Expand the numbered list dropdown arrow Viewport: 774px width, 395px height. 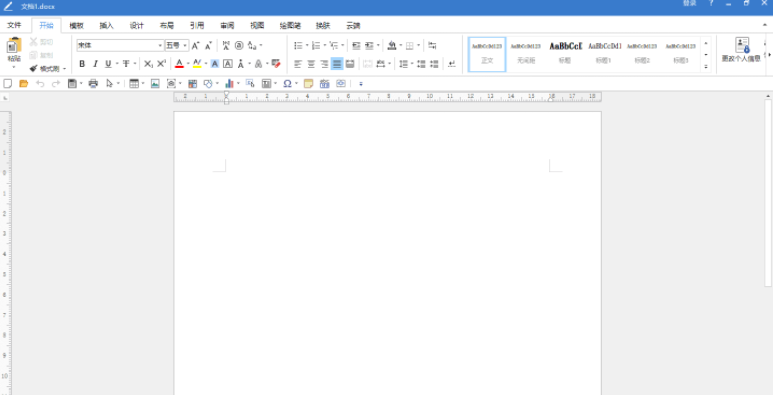pyautogui.click(x=324, y=45)
